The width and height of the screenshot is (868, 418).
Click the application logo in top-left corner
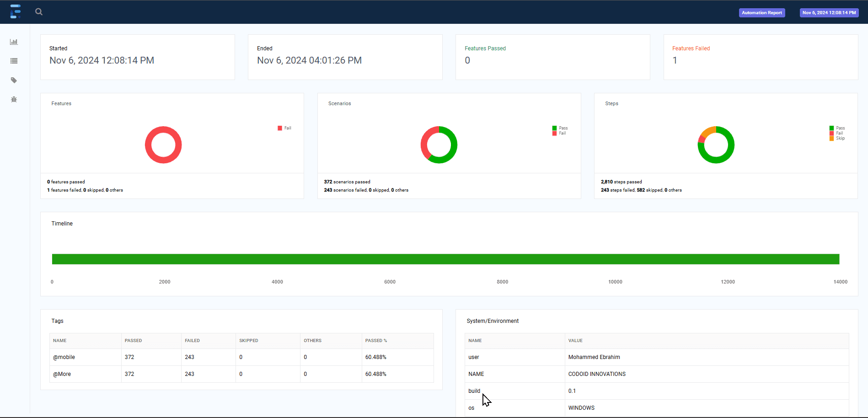click(16, 11)
